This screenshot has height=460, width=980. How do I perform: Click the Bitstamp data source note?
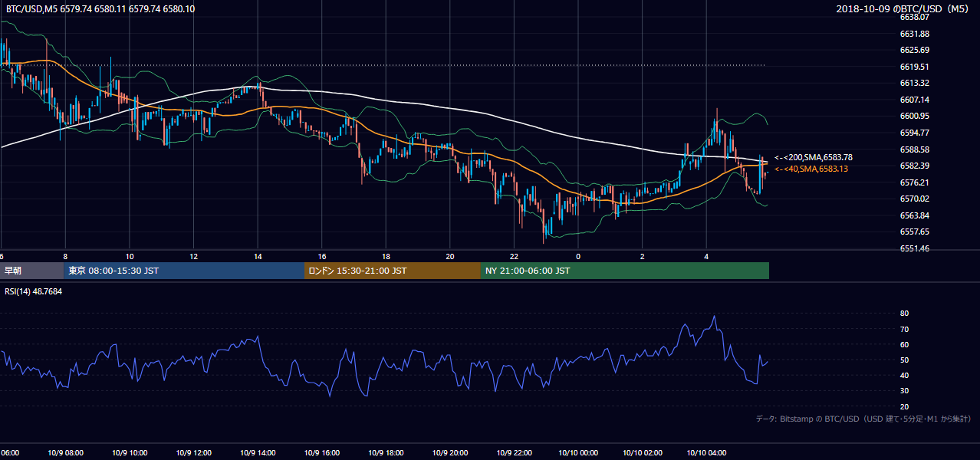pos(863,419)
